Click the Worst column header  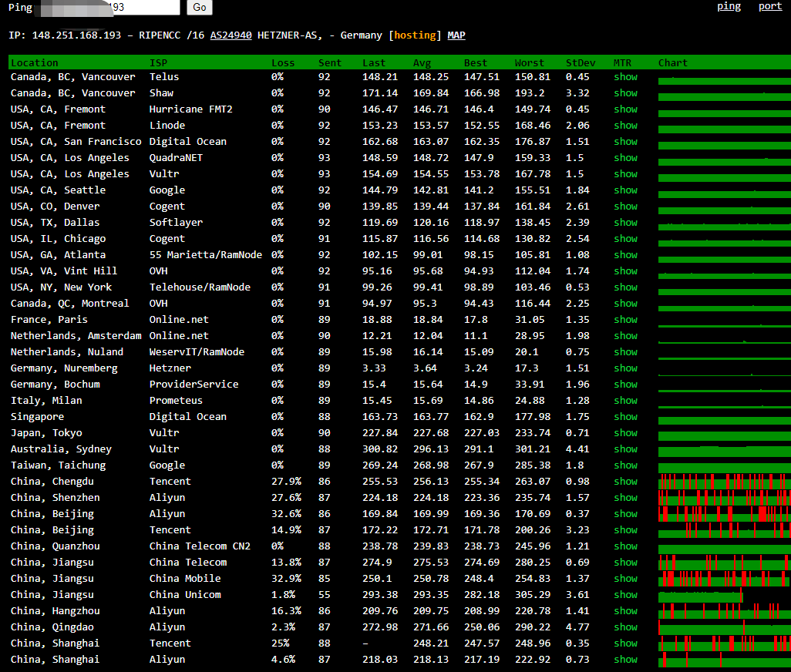529,63
